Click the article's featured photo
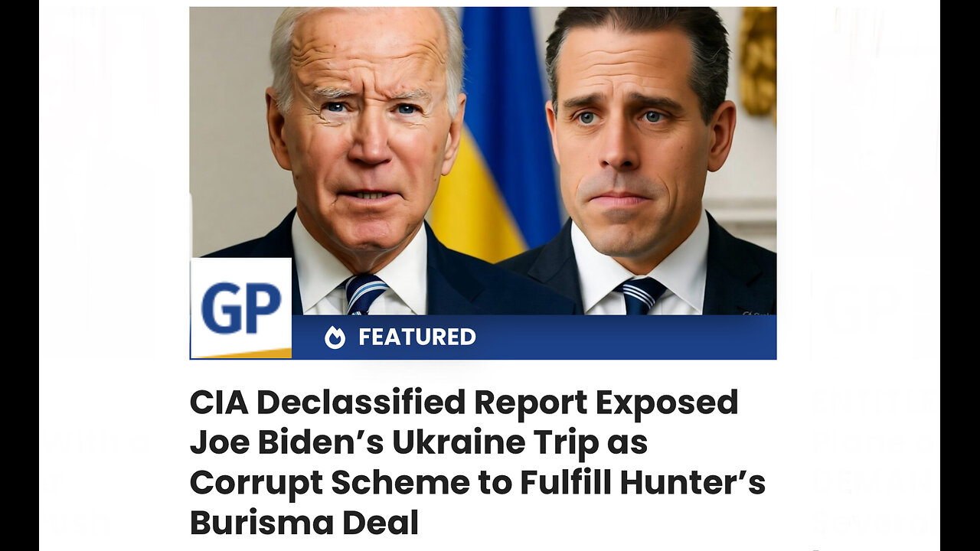 pos(483,183)
